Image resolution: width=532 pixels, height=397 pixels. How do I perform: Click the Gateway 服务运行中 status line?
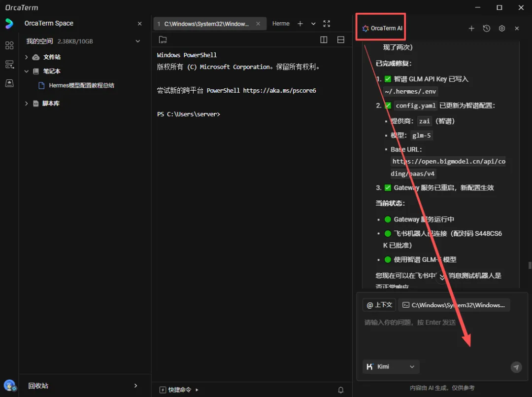424,219
